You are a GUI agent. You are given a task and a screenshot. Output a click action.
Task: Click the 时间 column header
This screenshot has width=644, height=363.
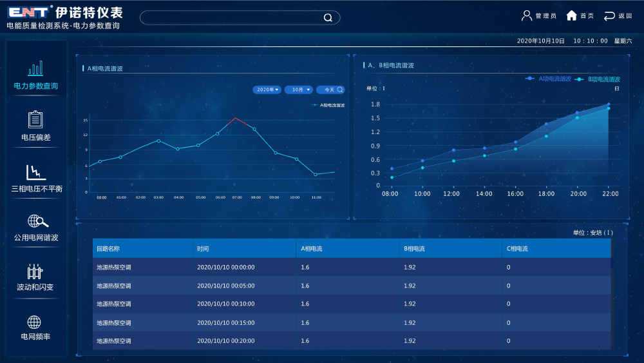pos(203,248)
